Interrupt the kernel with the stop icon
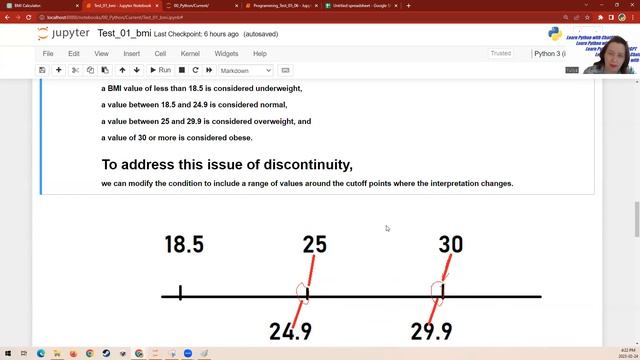 182,70
